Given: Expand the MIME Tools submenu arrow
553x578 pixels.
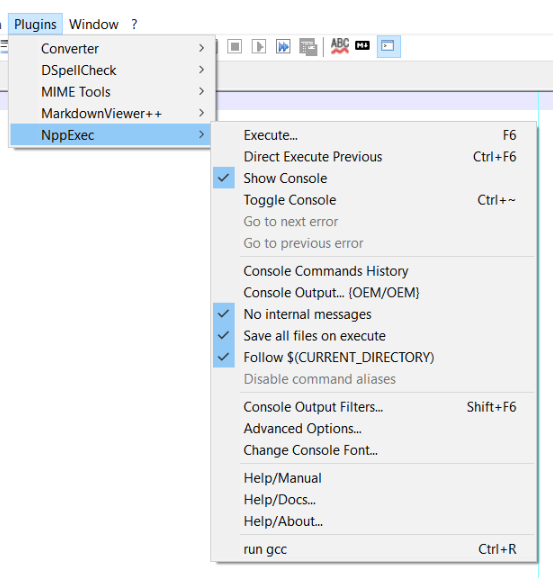Looking at the screenshot, I should coord(201,91).
